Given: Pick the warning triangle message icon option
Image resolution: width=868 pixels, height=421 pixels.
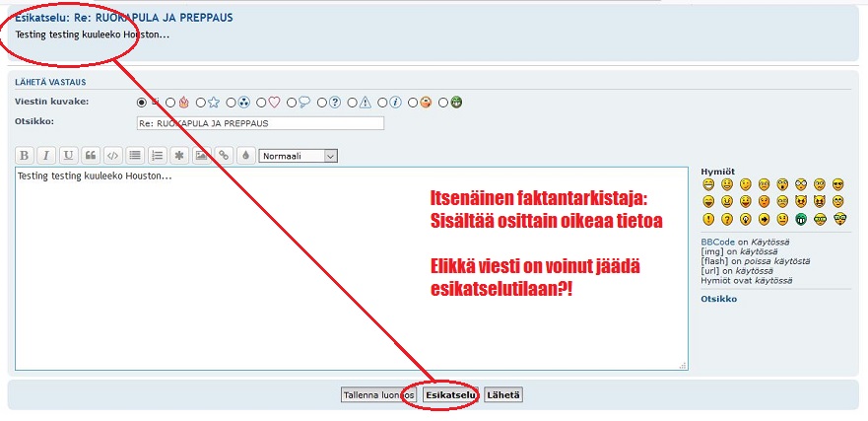Looking at the screenshot, I should [353, 102].
